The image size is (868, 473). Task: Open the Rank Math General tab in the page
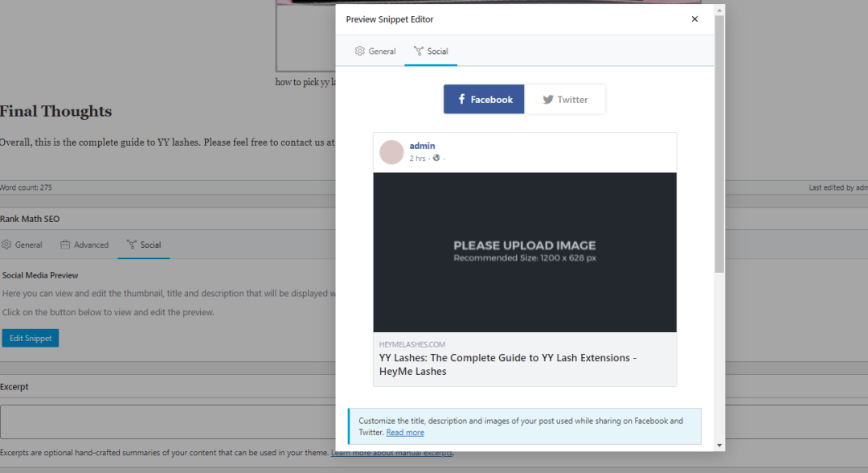tap(22, 245)
